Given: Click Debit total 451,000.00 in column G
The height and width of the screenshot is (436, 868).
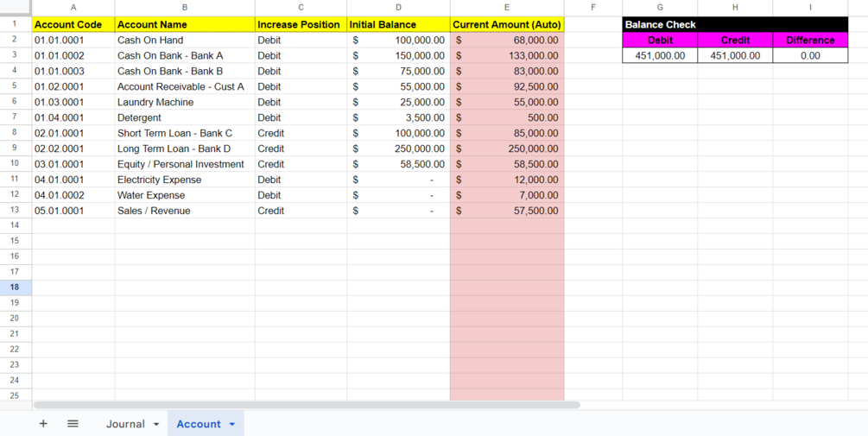Looking at the screenshot, I should pyautogui.click(x=660, y=56).
